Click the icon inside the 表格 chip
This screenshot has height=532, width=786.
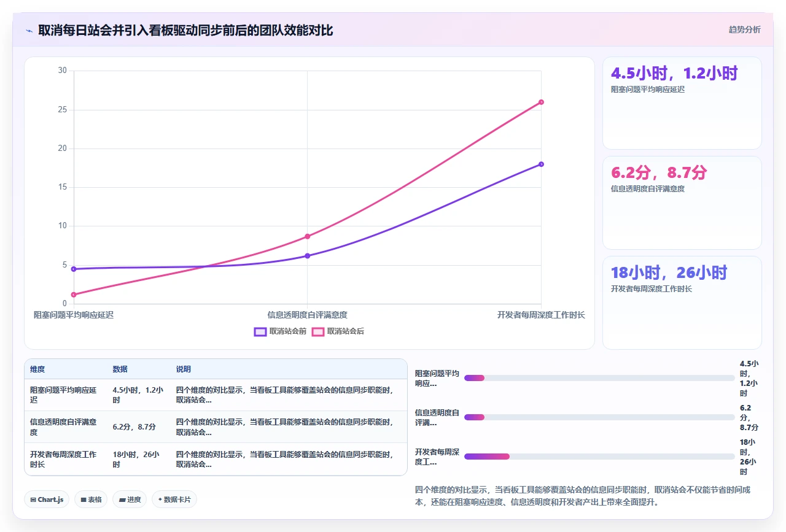pos(83,499)
